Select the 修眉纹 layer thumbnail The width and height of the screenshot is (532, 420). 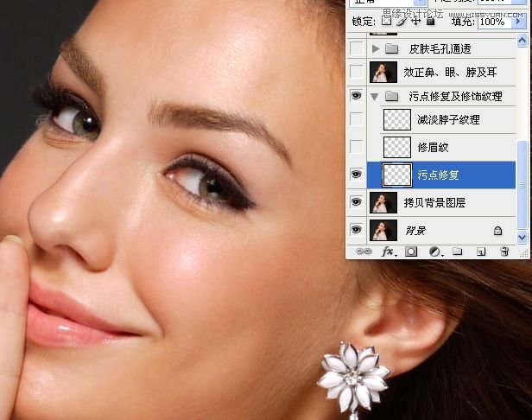(x=397, y=147)
